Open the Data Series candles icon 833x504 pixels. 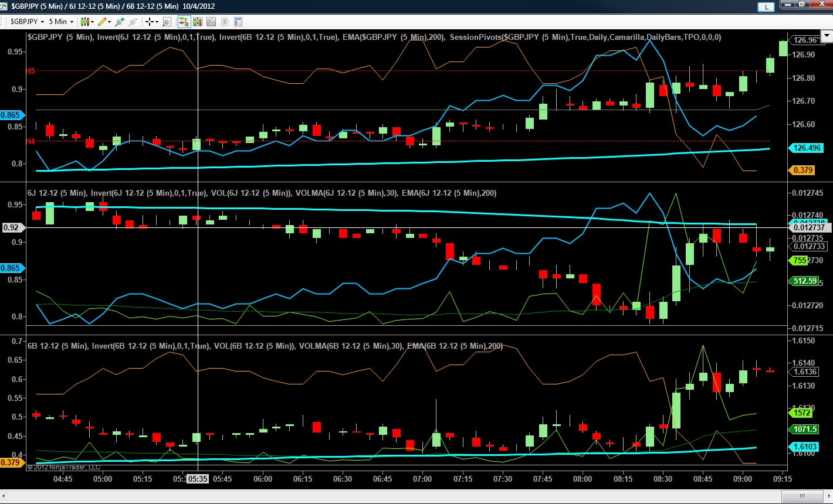pyautogui.click(x=197, y=22)
